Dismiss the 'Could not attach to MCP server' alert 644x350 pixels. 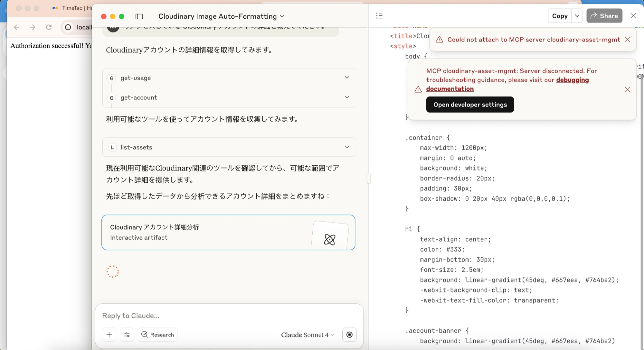click(627, 39)
